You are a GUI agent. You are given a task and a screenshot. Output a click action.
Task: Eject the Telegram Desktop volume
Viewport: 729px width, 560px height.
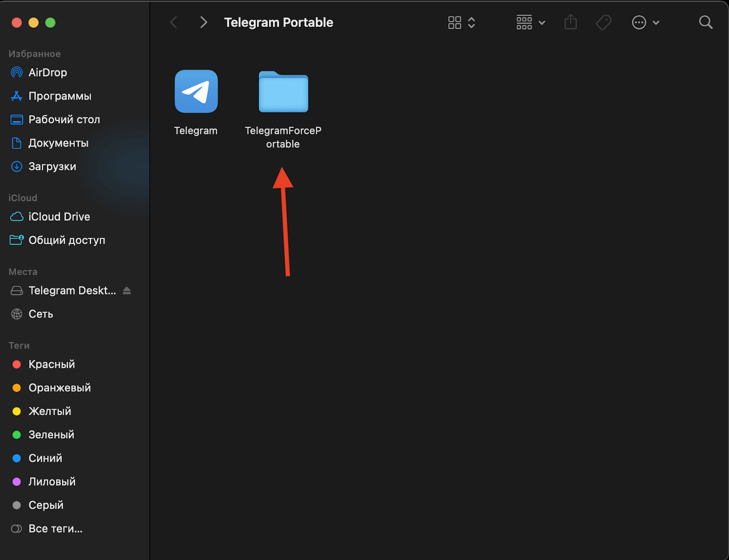pos(127,290)
